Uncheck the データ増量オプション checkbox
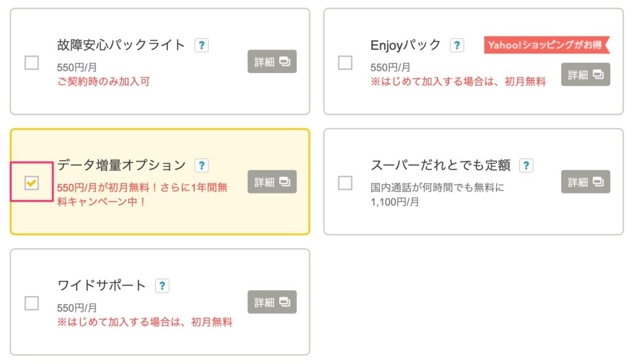This screenshot has height=364, width=631. 32,183
